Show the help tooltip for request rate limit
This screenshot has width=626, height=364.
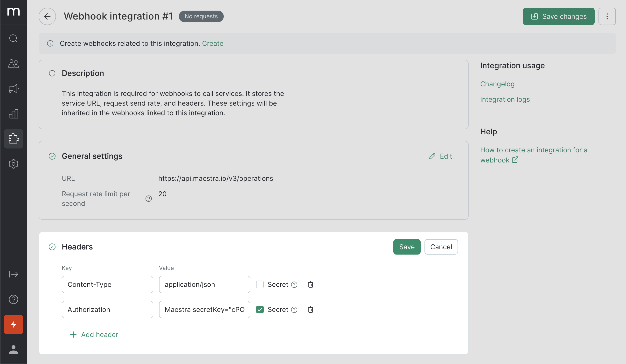tap(149, 199)
